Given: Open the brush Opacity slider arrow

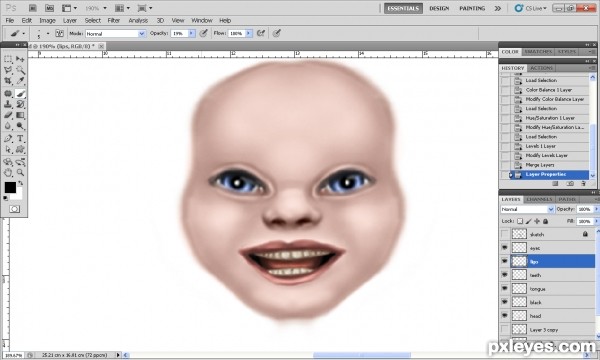Looking at the screenshot, I should pos(191,34).
